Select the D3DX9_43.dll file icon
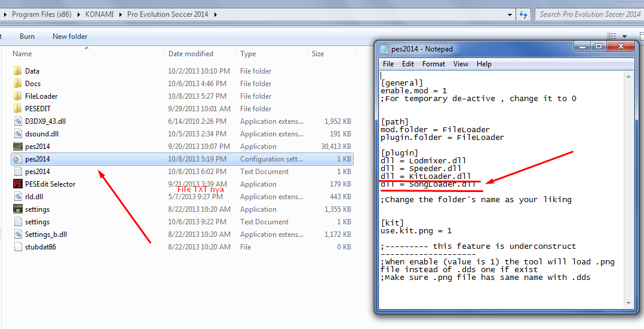 coord(18,121)
